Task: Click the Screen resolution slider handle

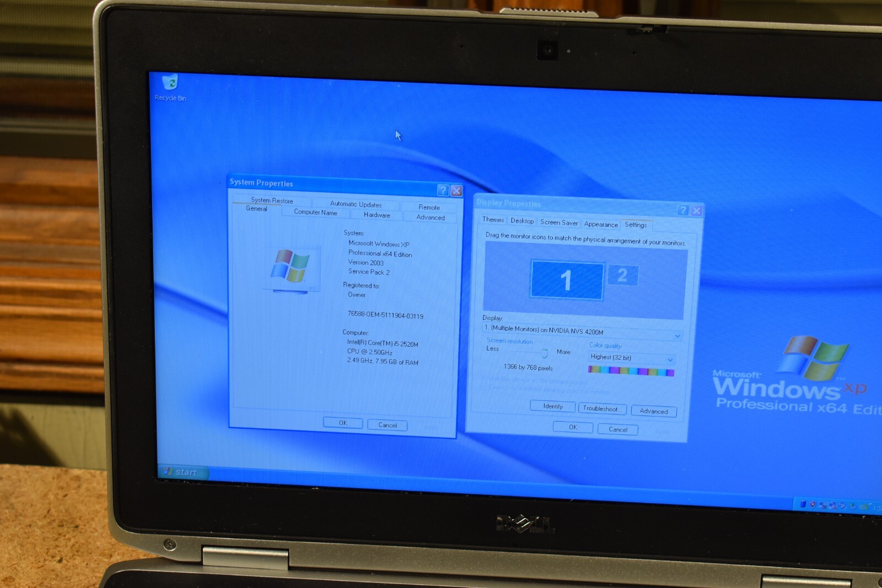Action: (x=545, y=353)
